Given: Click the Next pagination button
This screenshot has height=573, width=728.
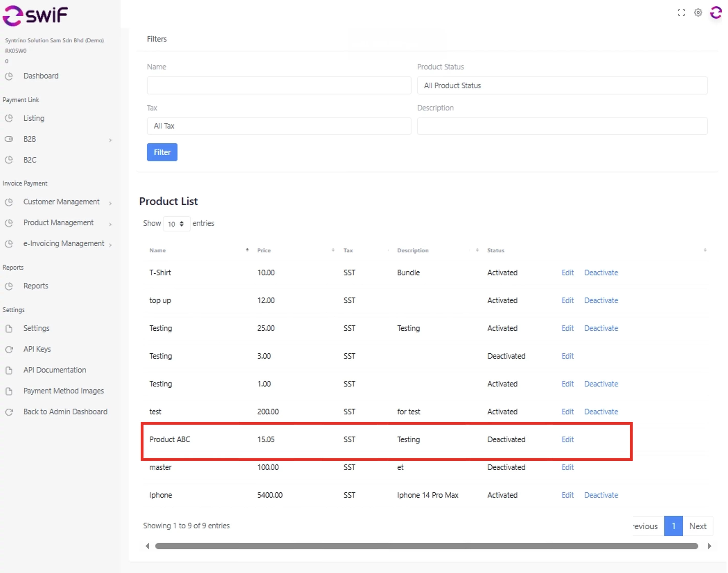Looking at the screenshot, I should [698, 526].
